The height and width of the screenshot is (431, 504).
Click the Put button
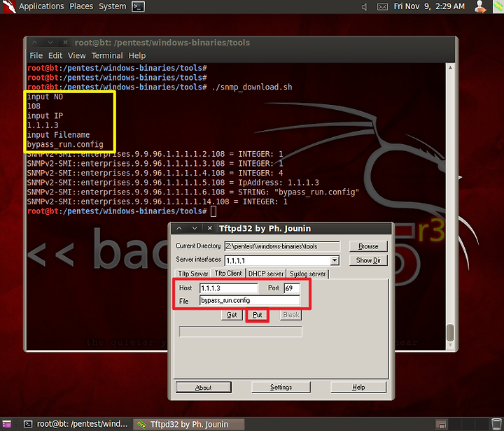[257, 315]
